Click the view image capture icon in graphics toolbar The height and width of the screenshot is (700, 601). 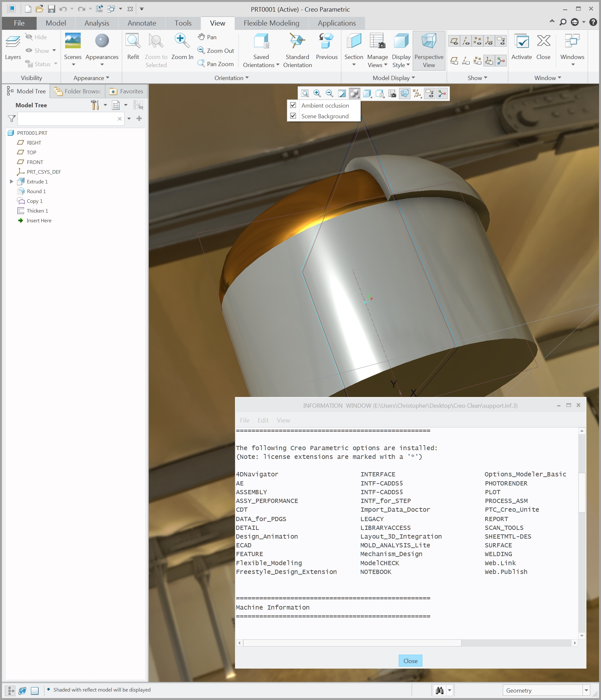pyautogui.click(x=393, y=94)
